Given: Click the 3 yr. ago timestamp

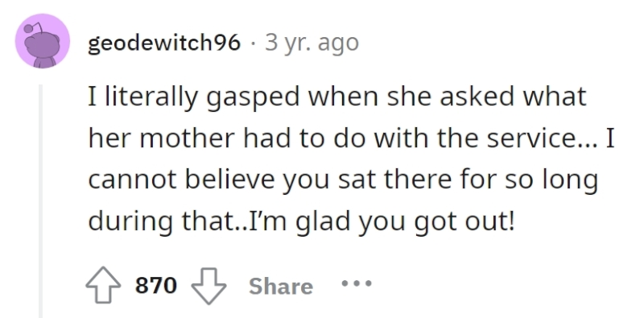Looking at the screenshot, I should (312, 43).
